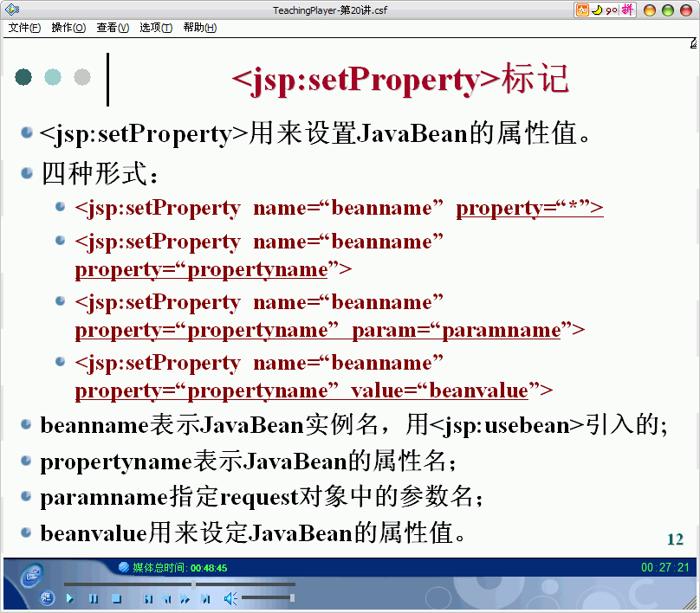Click the red close window ball
The width and height of the screenshot is (700, 613).
click(686, 10)
